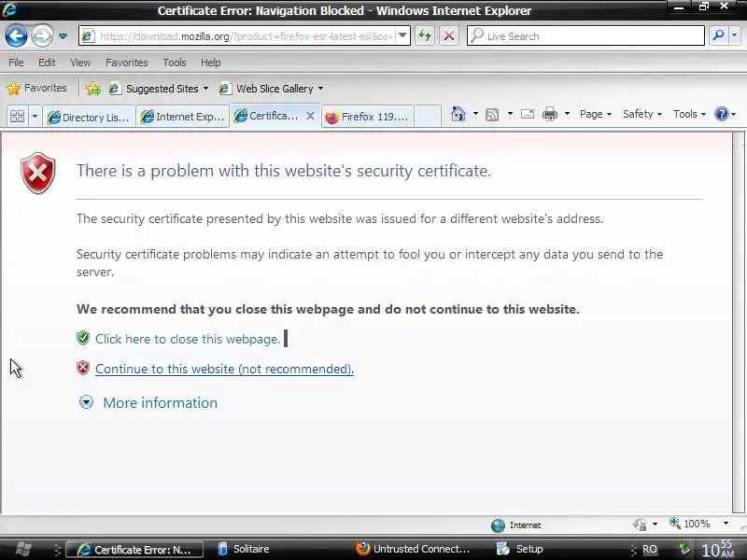Image resolution: width=747 pixels, height=560 pixels.
Task: Click the red shield beside Continue link
Action: pos(83,368)
